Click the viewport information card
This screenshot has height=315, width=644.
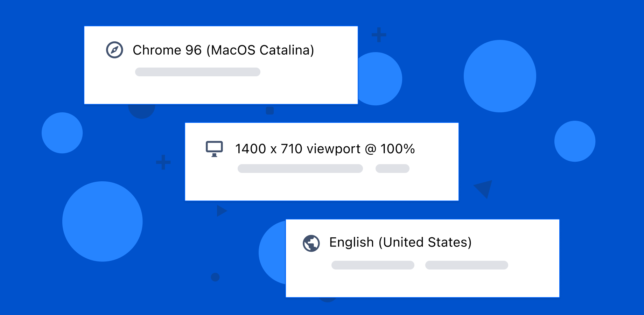322,162
